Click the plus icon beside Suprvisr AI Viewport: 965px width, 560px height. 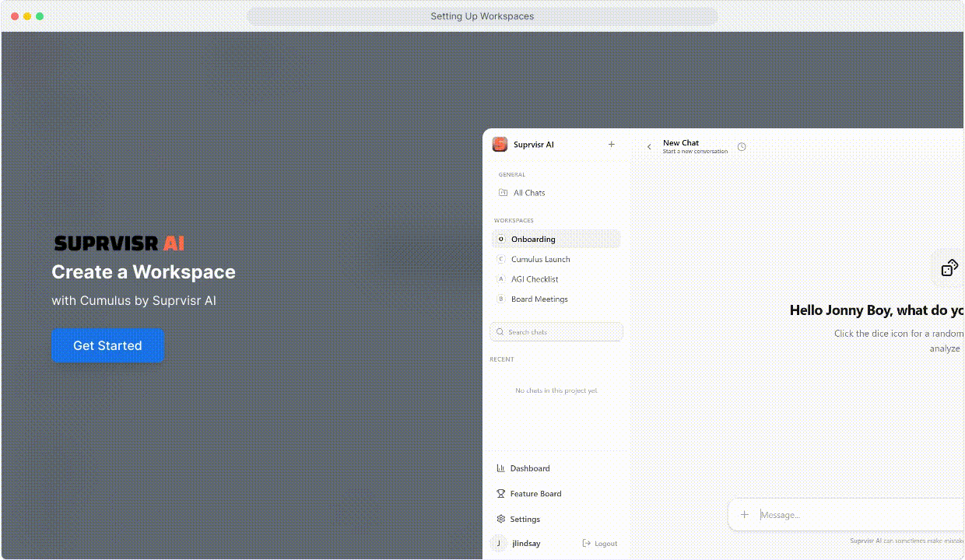tap(612, 145)
